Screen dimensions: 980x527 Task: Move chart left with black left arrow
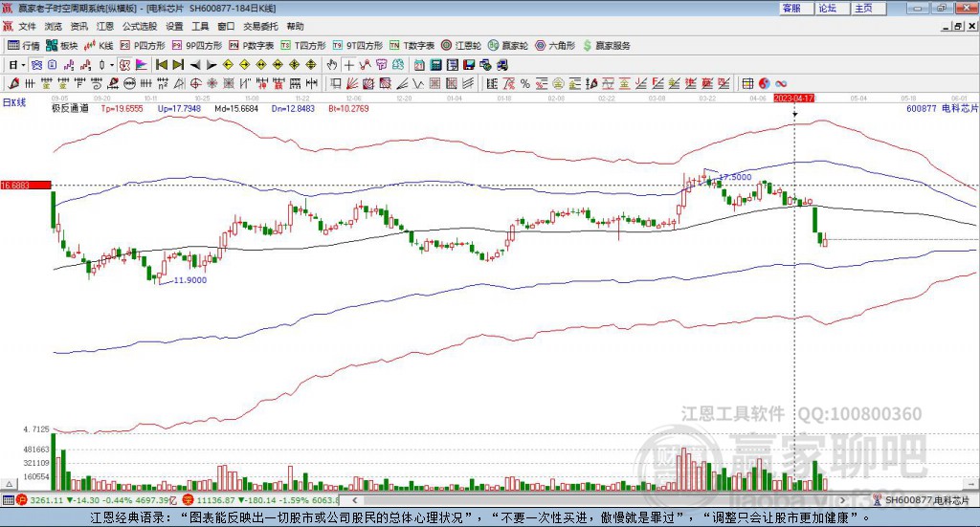(195, 65)
